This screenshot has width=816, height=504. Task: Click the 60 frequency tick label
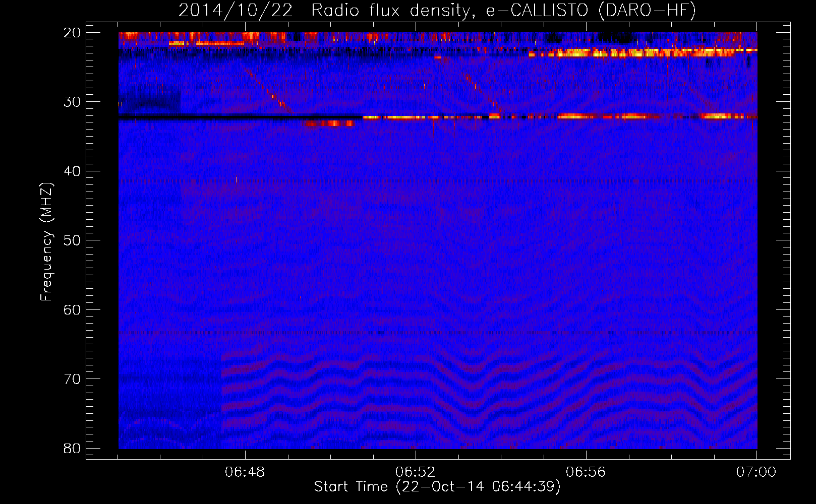[73, 309]
